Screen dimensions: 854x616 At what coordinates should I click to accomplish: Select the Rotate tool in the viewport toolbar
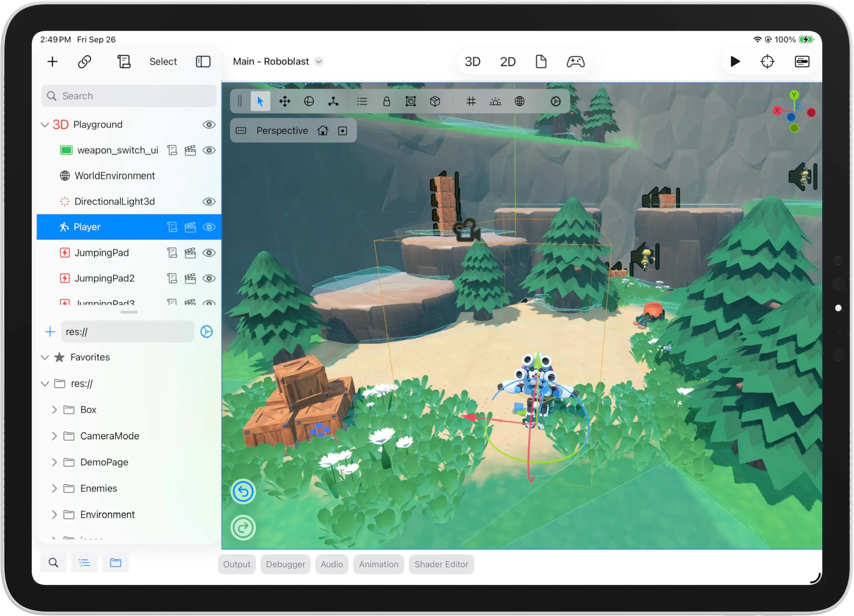click(x=308, y=101)
